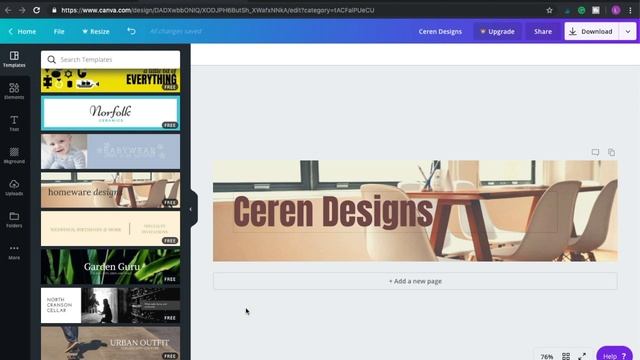Click the Ceren Designs text on canvas
The height and width of the screenshot is (360, 640).
pos(333,211)
